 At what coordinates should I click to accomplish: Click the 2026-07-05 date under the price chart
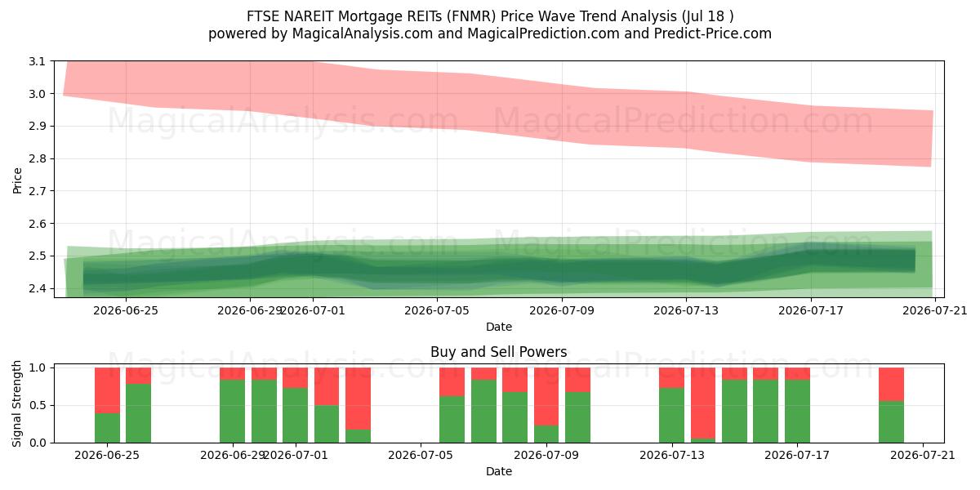(x=438, y=310)
